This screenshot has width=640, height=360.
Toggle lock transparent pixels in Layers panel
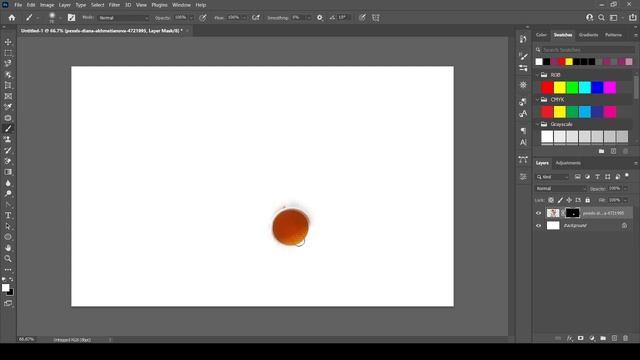551,200
